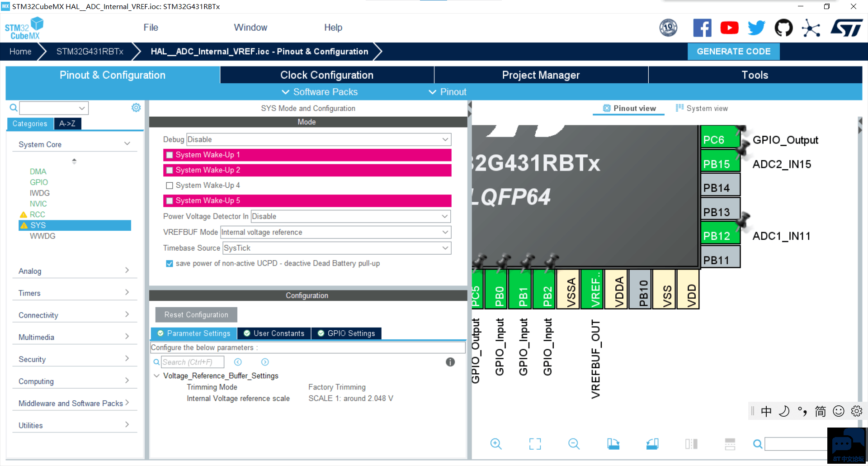Open the input method settings gear
Screen dimensions: 868x466
(857, 411)
